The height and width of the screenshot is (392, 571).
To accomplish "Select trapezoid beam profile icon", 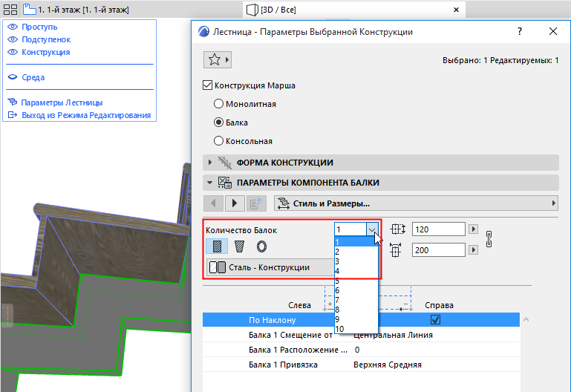I will tap(239, 246).
